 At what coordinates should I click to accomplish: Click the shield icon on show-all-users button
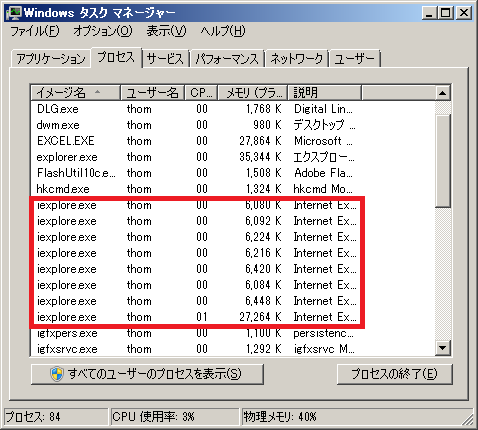click(x=57, y=374)
